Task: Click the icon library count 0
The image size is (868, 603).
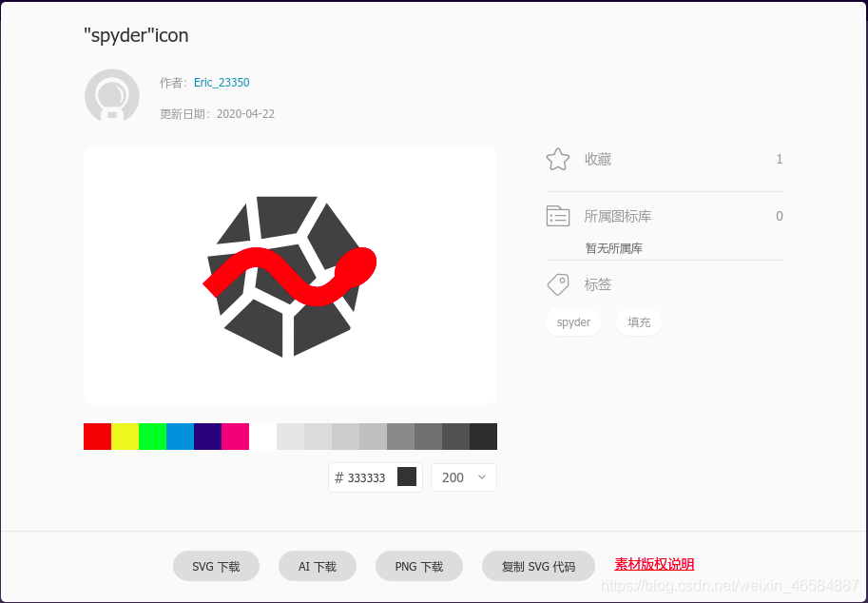Action: click(x=780, y=216)
